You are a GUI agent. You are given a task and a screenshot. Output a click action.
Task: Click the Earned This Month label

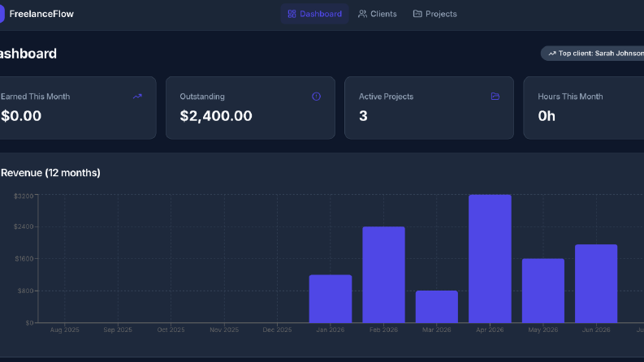(35, 97)
